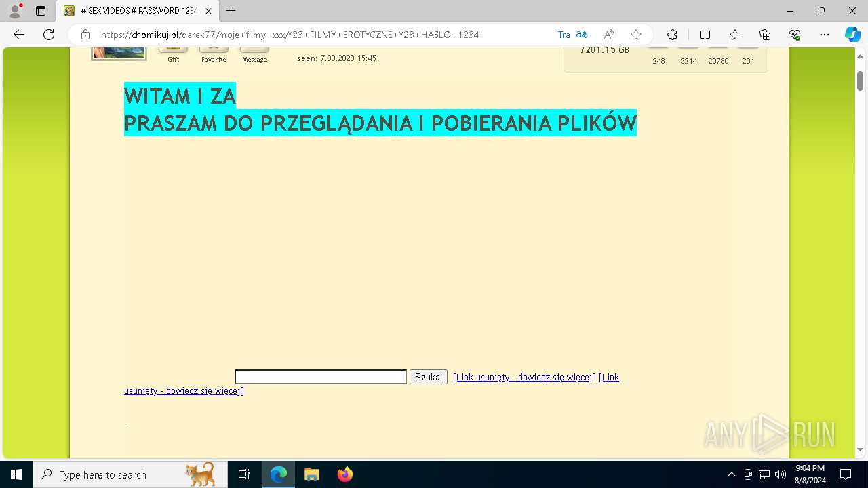Open File Explorer from taskbar
Image resolution: width=868 pixels, height=488 pixels.
click(311, 474)
